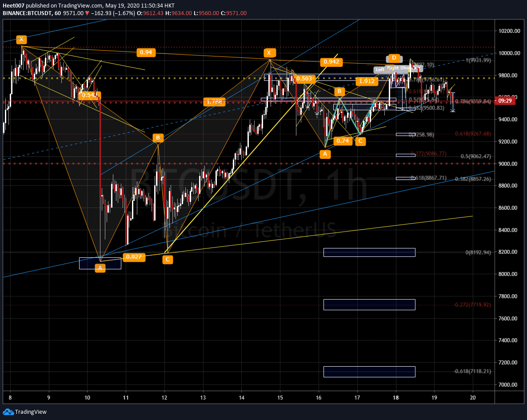Click date 15 on the time axis

(x=280, y=397)
